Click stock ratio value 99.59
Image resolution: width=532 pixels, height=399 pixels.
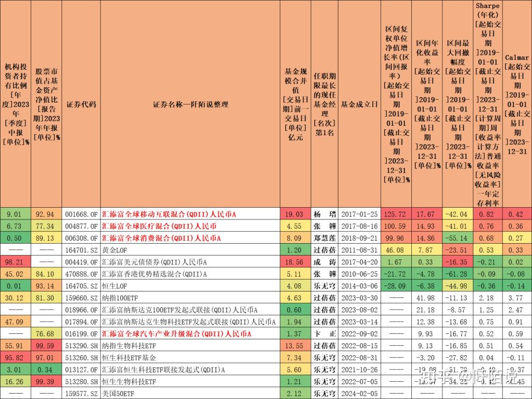[x=46, y=346]
